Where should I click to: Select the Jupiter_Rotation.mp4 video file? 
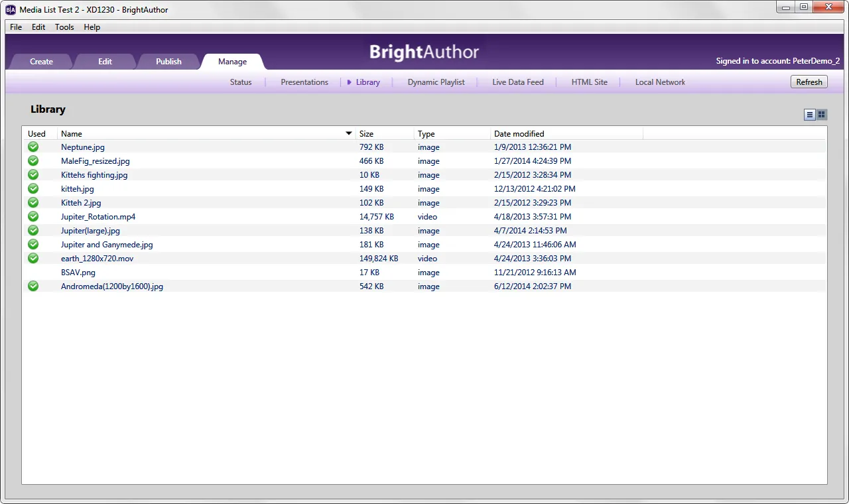click(98, 217)
